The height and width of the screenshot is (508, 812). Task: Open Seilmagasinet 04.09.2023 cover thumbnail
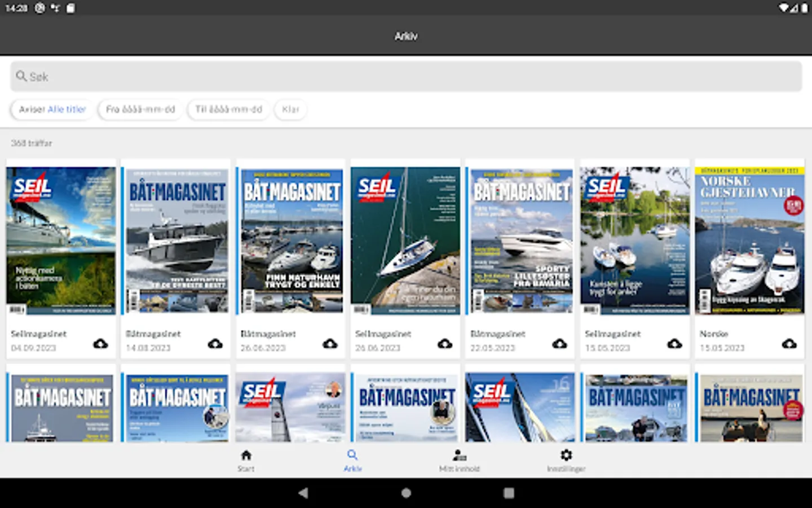coord(61,240)
